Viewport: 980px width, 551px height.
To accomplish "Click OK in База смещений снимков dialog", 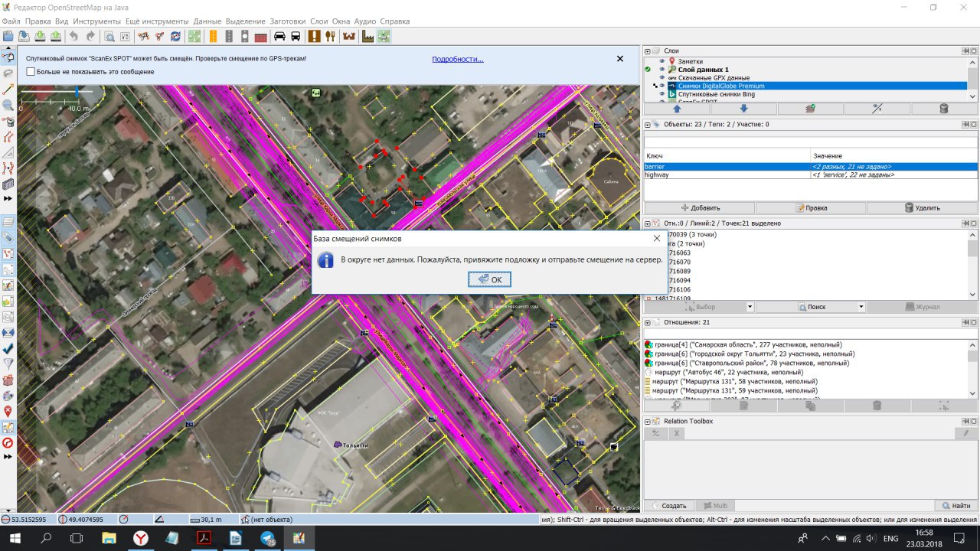I will (x=490, y=279).
